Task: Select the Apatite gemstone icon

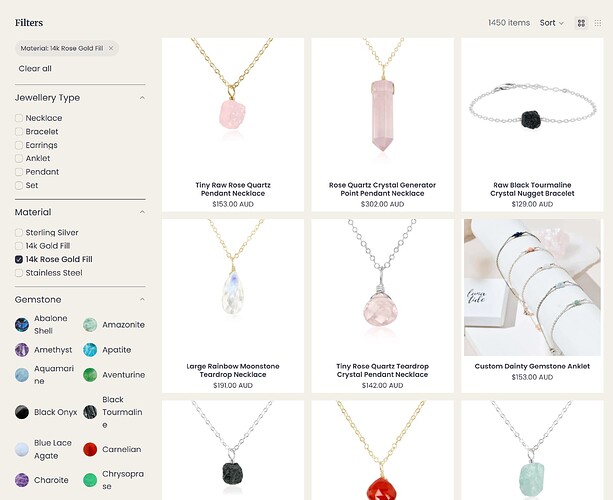Action: [x=90, y=350]
